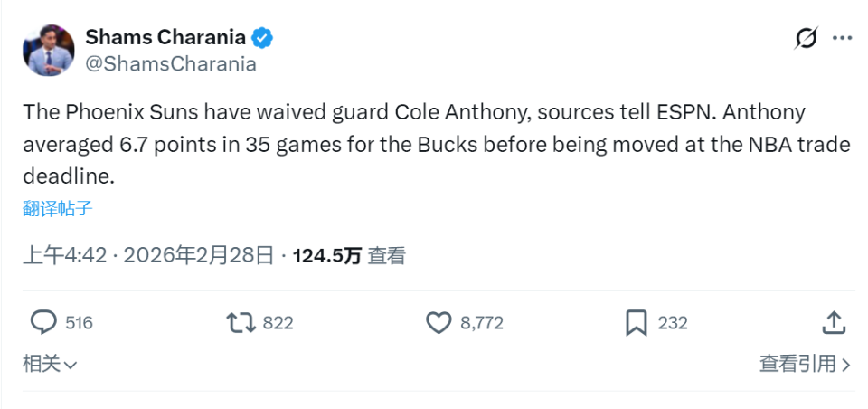Open the three-dot more options menu
The width and height of the screenshot is (868, 409).
click(841, 38)
